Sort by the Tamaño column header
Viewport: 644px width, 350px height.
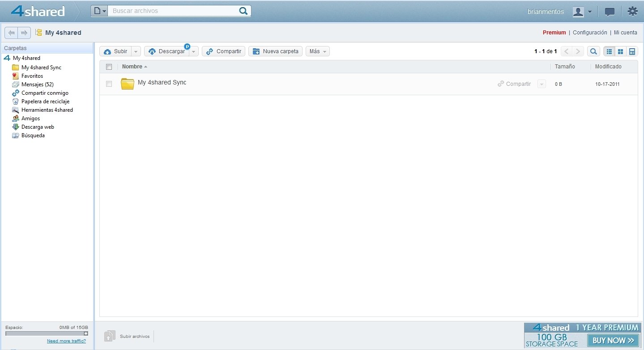point(565,67)
